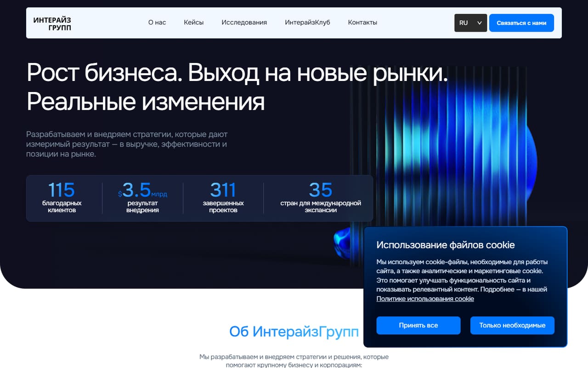Click the 35 стран для международной экспансии stat
The width and height of the screenshot is (588, 368).
[321, 198]
